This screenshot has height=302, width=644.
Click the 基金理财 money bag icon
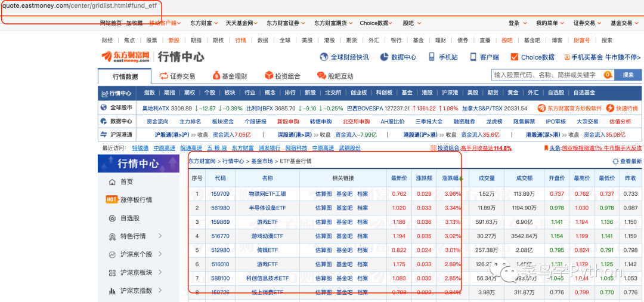pos(216,76)
